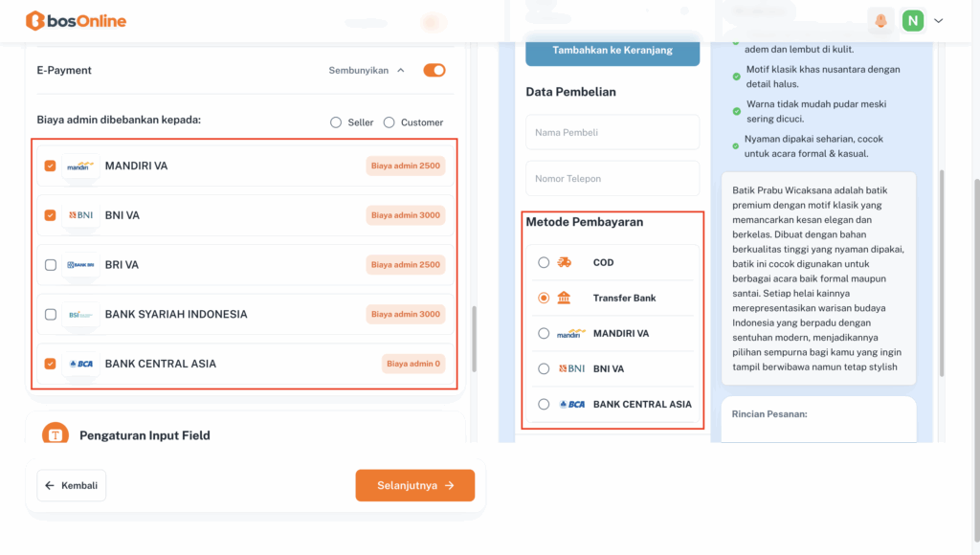Open the profile dropdown chevron
The height and width of the screenshot is (555, 980).
(938, 20)
